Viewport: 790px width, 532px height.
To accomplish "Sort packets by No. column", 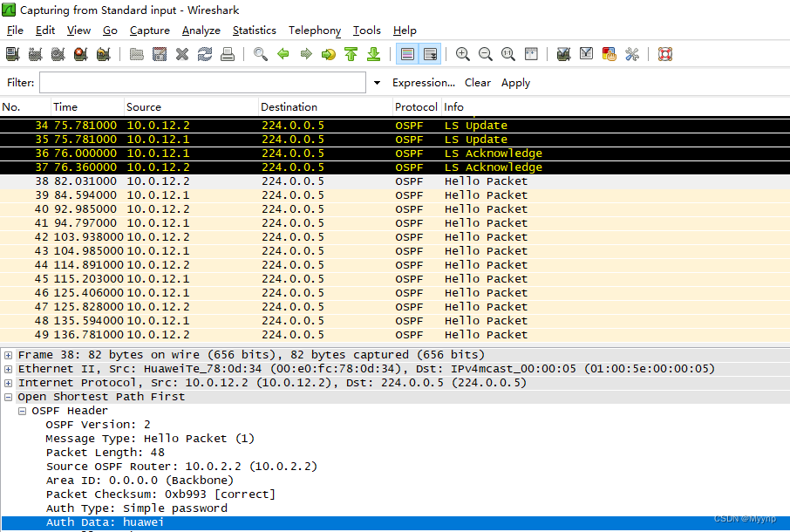I will 25,106.
